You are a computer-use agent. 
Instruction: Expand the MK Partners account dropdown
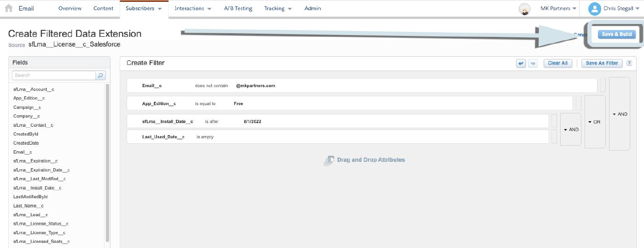[x=558, y=8]
